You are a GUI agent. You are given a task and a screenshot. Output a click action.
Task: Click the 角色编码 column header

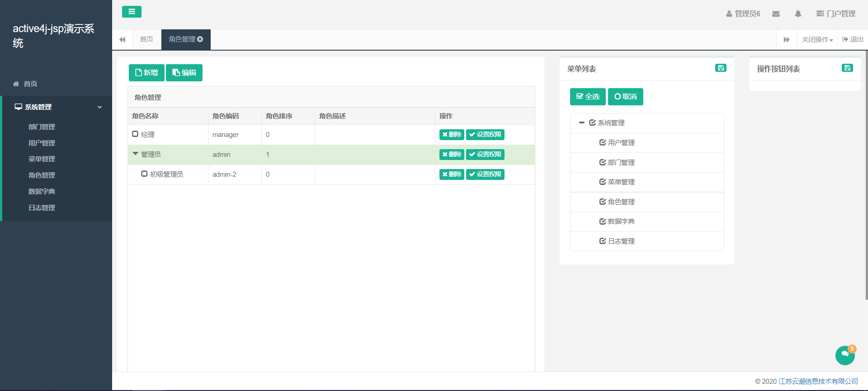click(235, 116)
